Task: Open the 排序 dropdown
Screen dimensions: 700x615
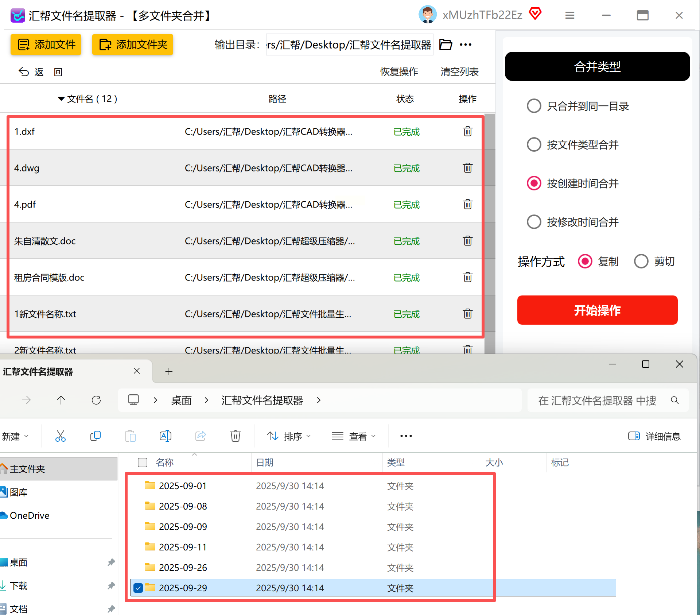Action: click(x=289, y=436)
